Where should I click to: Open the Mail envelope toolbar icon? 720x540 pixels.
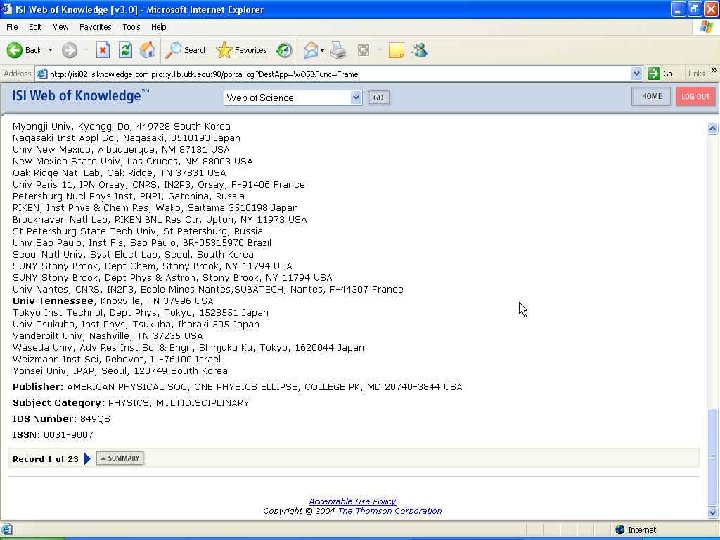[x=311, y=50]
